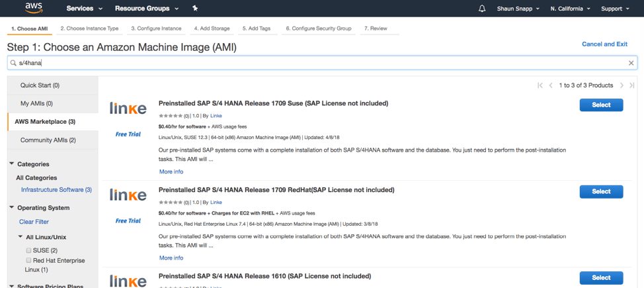Viewport: 644px width, 288px height.
Task: Click Free Trial label under 1709 Suse logo
Action: click(128, 134)
